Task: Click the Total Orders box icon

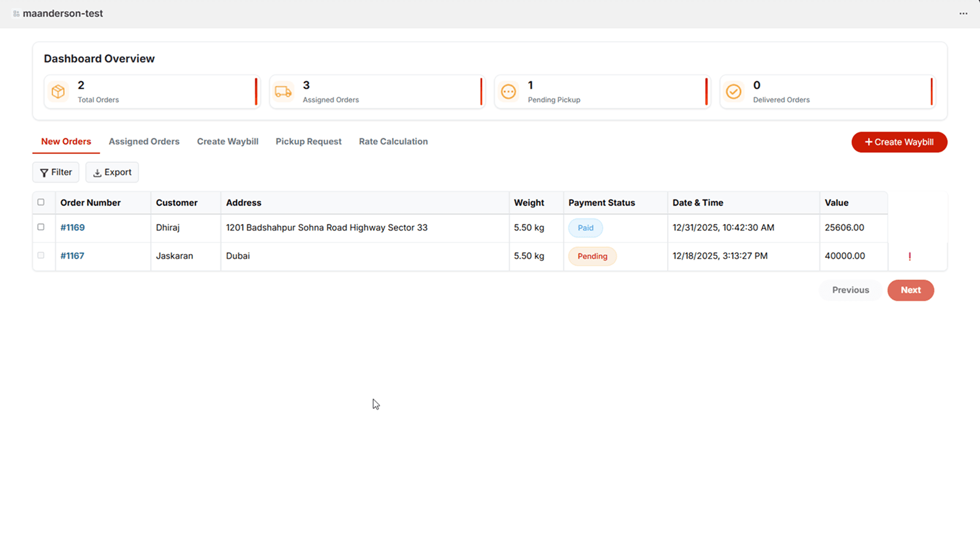Action: pyautogui.click(x=58, y=92)
